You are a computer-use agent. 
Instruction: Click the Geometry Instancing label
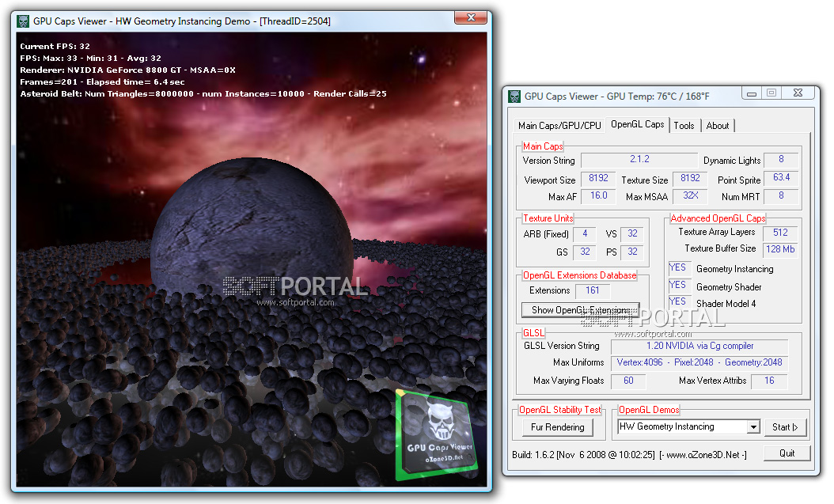click(x=734, y=269)
